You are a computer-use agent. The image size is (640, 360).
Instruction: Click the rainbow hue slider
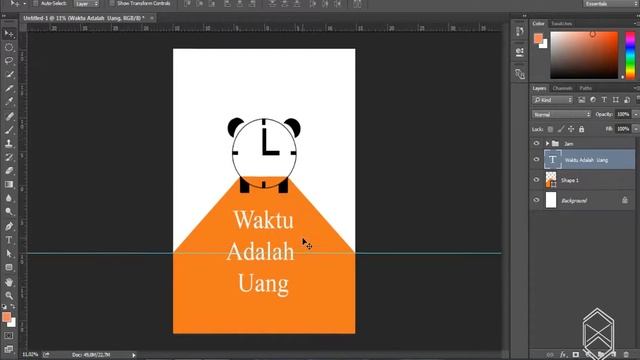point(630,55)
